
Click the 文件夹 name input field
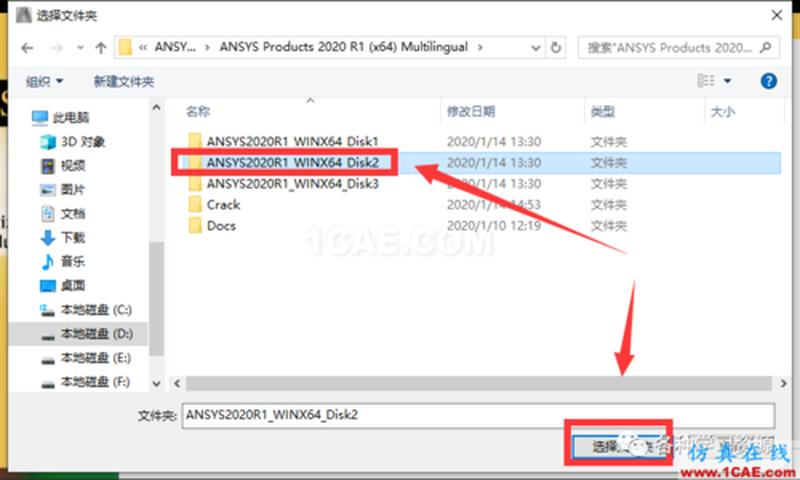click(x=478, y=415)
